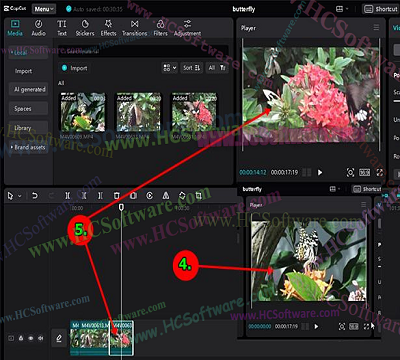Click the Import button with plus icon
Screen dimensions: 400x360
pos(75,68)
